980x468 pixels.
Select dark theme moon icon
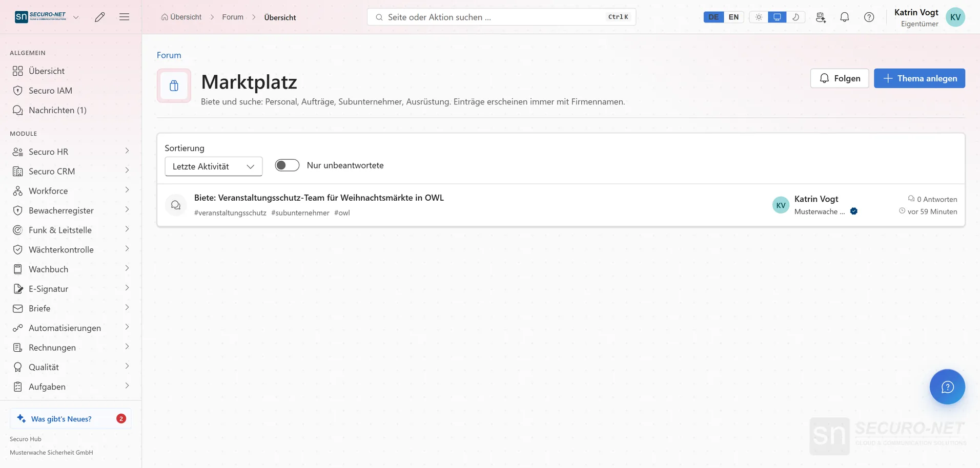coord(795,17)
